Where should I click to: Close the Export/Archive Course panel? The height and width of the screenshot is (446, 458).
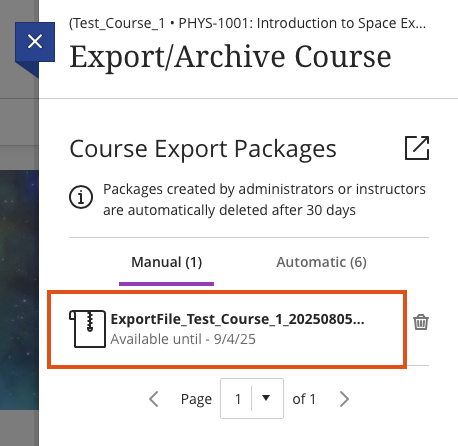[x=35, y=42]
